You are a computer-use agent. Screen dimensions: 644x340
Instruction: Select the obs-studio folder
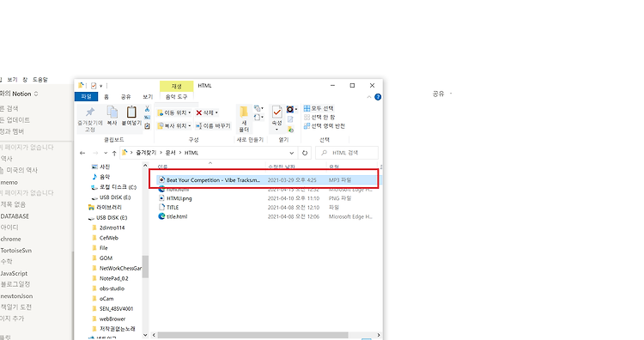click(108, 288)
